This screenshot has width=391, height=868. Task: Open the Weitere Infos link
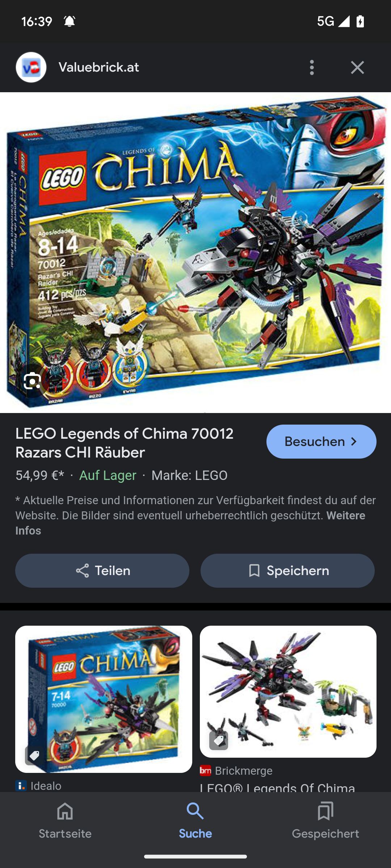(190, 523)
